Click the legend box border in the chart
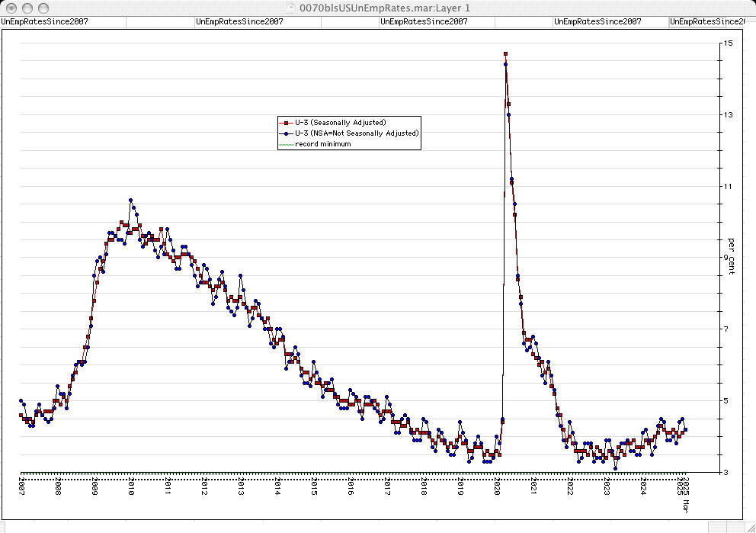 (349, 133)
